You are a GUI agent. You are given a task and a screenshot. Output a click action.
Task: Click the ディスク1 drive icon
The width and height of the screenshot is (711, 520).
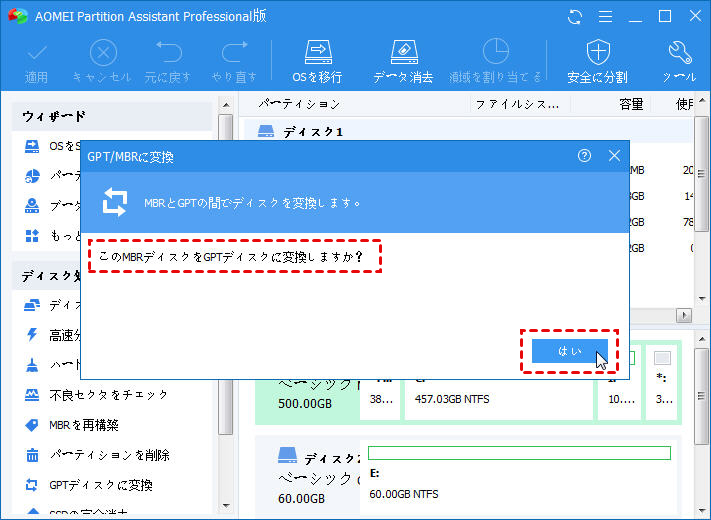tap(266, 131)
